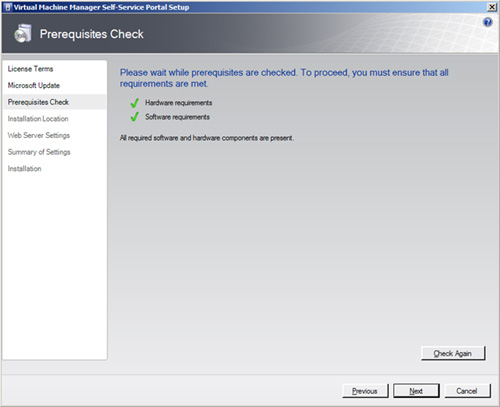
Task: Close the setup window with the X
Action: [x=492, y=7]
